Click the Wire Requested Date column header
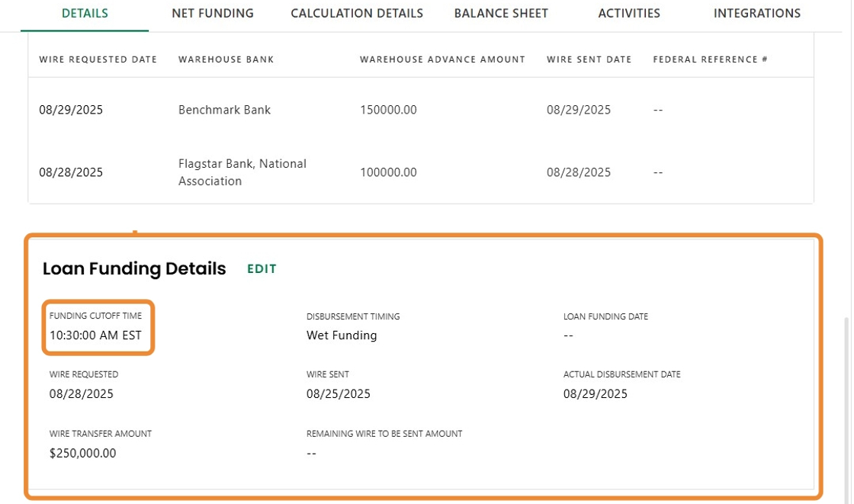Screen dimensions: 854x504 coord(98,59)
